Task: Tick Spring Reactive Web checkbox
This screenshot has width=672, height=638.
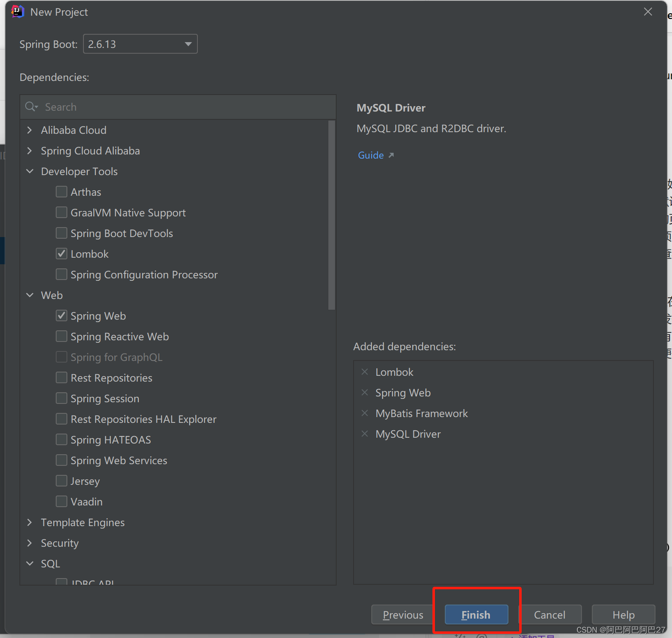Action: [62, 336]
